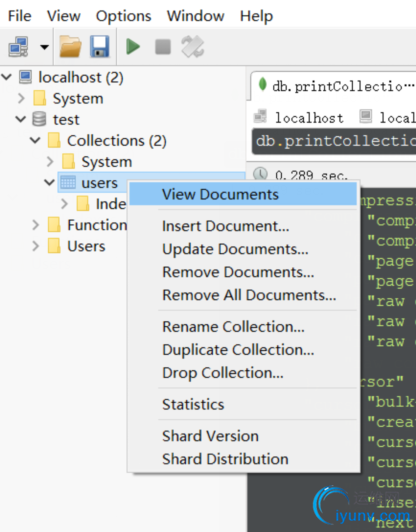Choose View Documents in context menu
This screenshot has height=532, width=416.
tap(243, 194)
